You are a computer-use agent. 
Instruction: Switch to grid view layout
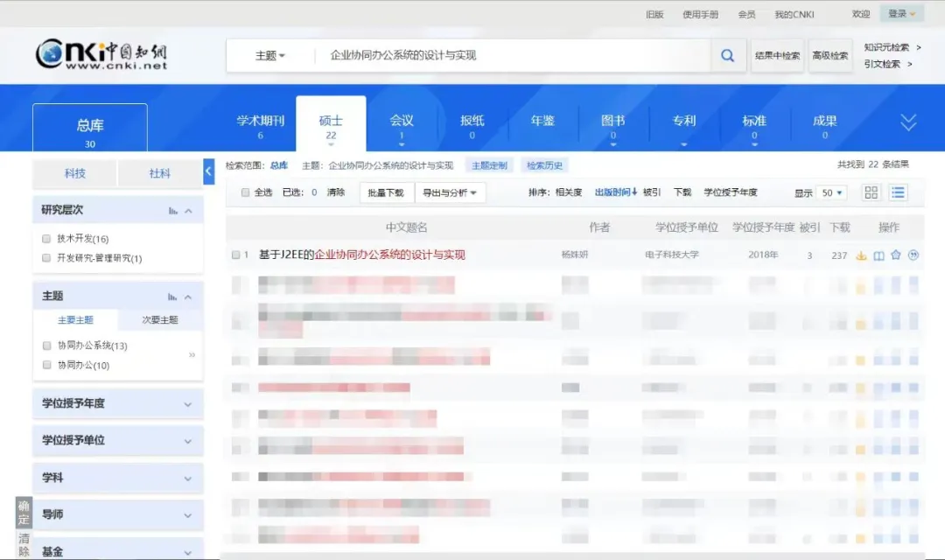(871, 192)
